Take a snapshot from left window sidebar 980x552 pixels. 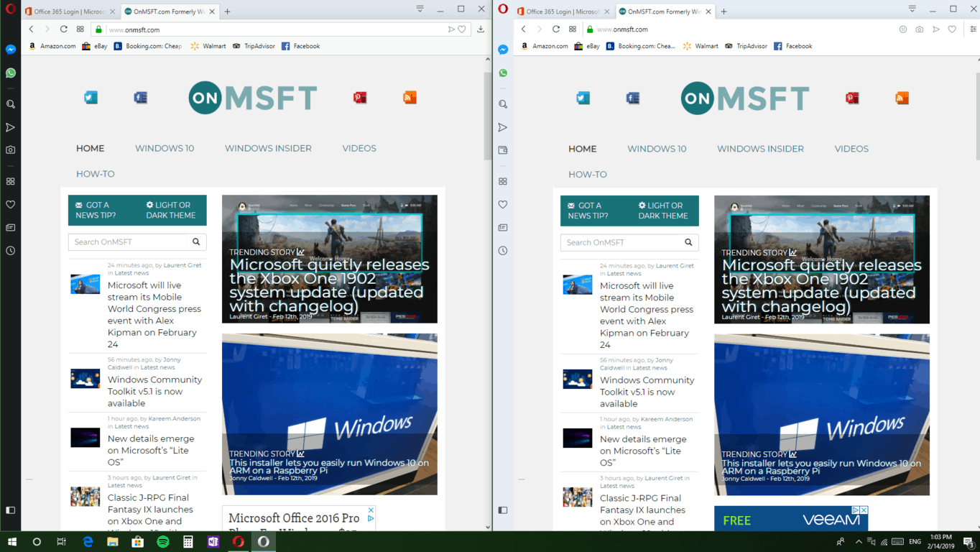[x=11, y=150]
